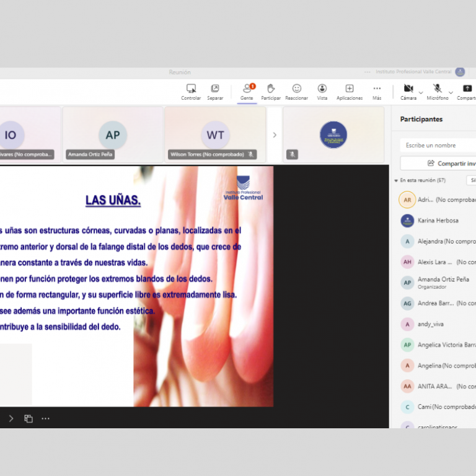This screenshot has height=476, width=476.
Task: Select Amanda Ortiz Peña in the participant list
Action: point(443,282)
